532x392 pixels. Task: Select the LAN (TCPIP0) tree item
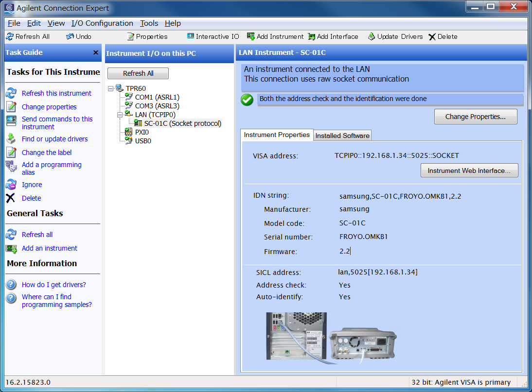[x=155, y=115]
